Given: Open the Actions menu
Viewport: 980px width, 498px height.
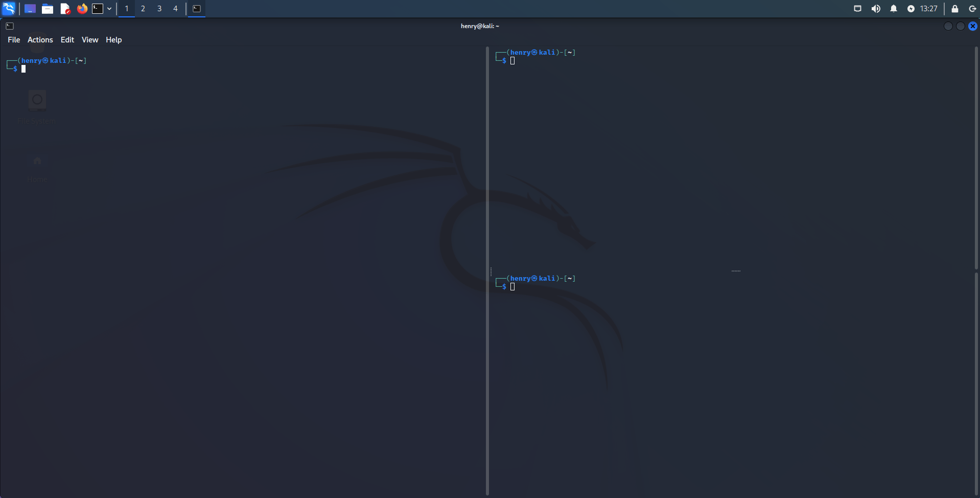Looking at the screenshot, I should click(40, 40).
